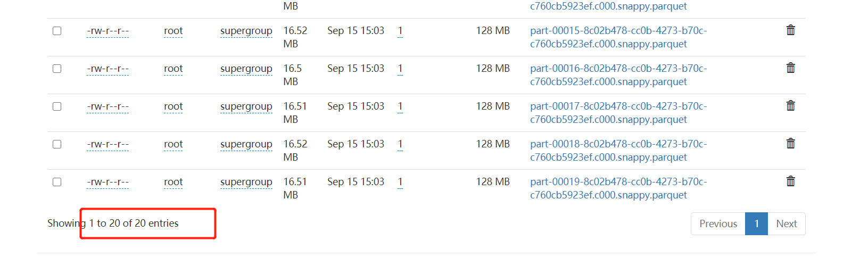Change owner root of part-00018 file
This screenshot has height=257, width=868.
click(x=173, y=144)
